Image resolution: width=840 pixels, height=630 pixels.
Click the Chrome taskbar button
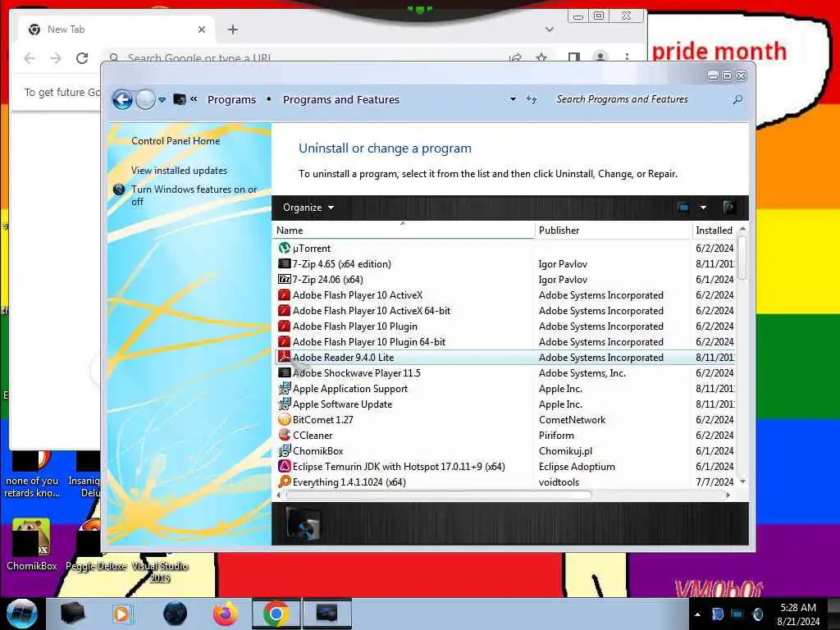pyautogui.click(x=276, y=614)
